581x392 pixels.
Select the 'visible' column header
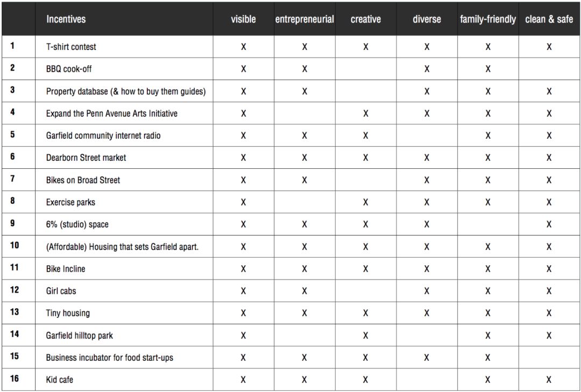click(x=243, y=19)
